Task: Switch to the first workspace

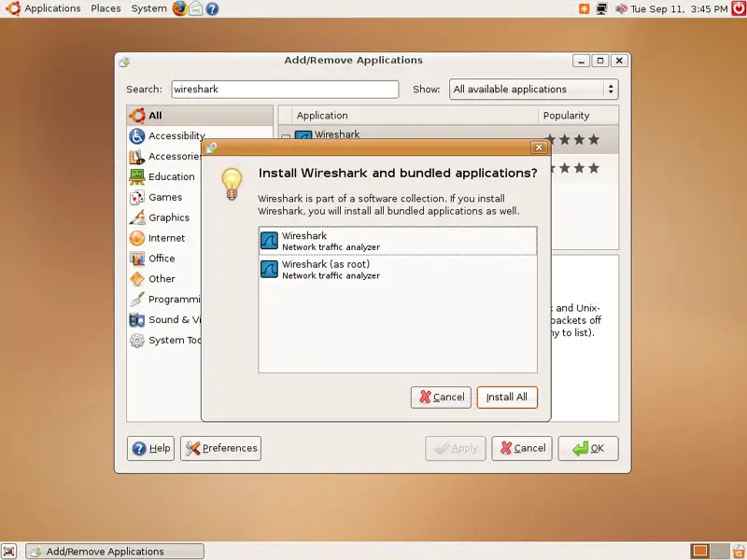Action: click(x=699, y=551)
